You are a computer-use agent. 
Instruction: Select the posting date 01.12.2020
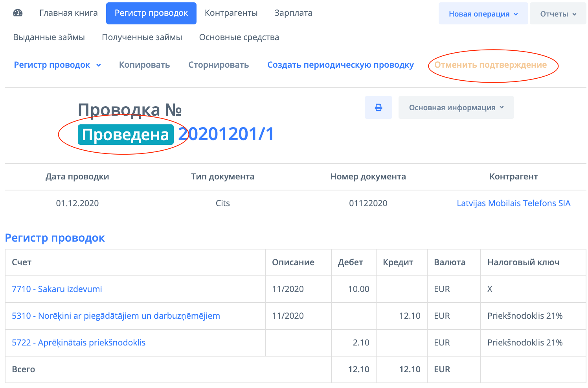(x=77, y=203)
